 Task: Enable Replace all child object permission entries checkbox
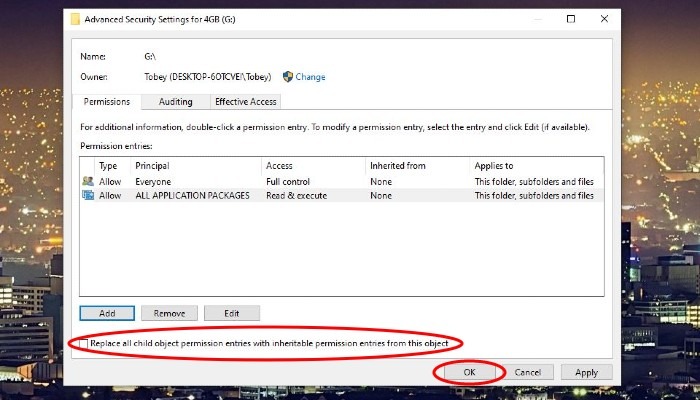pos(83,343)
